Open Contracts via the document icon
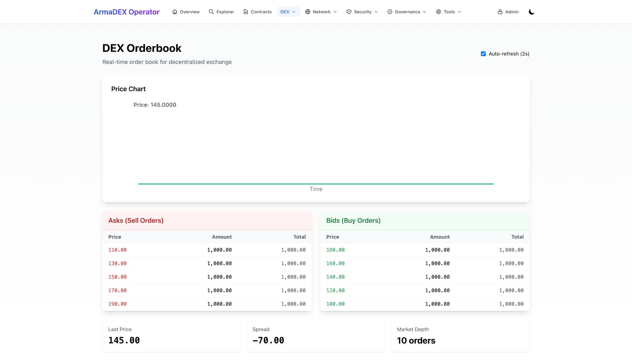The height and width of the screenshot is (364, 632). pyautogui.click(x=245, y=11)
